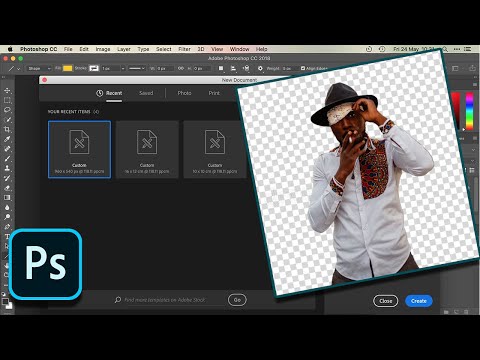Select the Eraser tool
The image size is (480, 360).
(7, 188)
